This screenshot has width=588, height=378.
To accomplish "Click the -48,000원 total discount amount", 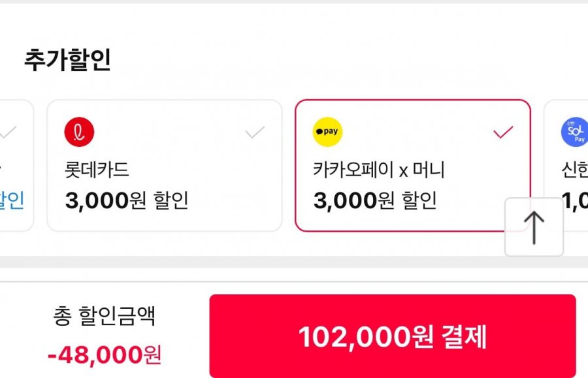I will click(105, 354).
